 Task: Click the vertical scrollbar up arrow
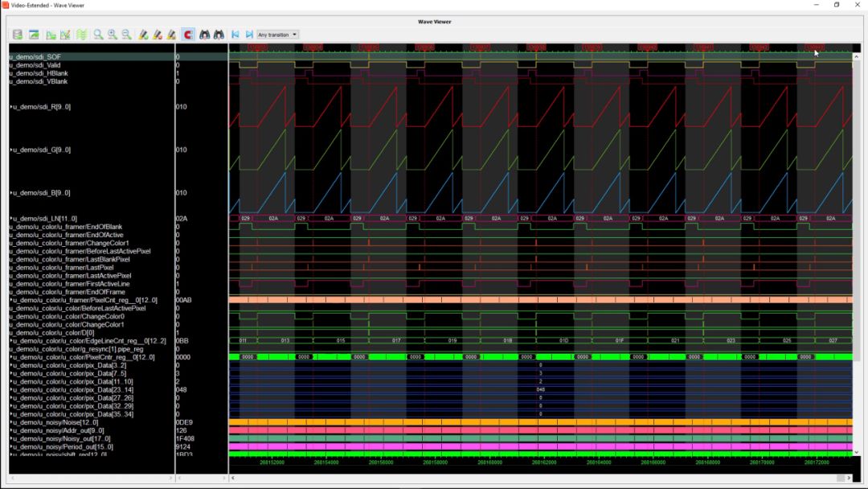click(x=857, y=56)
